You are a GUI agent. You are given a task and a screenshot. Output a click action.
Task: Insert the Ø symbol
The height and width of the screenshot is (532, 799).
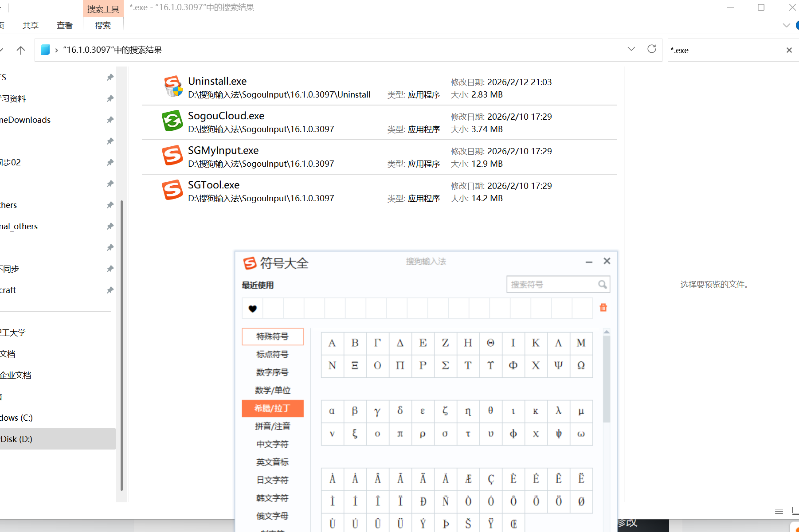point(581,501)
